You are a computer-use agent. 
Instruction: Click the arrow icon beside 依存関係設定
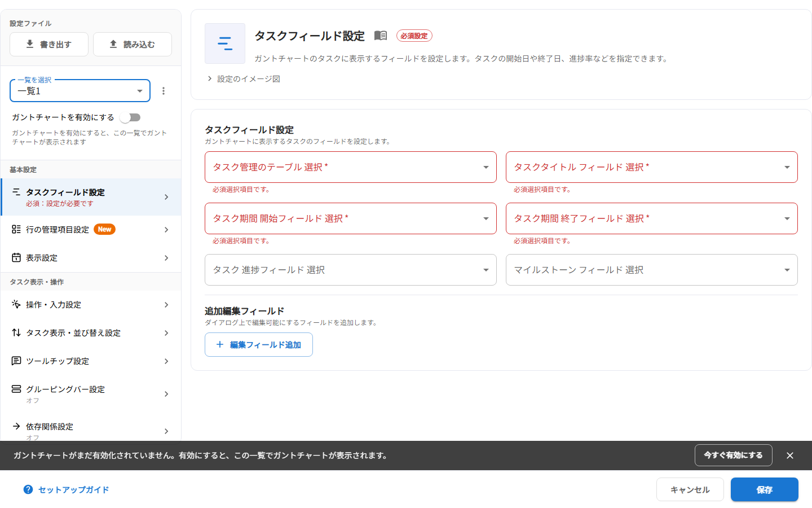pos(16,426)
